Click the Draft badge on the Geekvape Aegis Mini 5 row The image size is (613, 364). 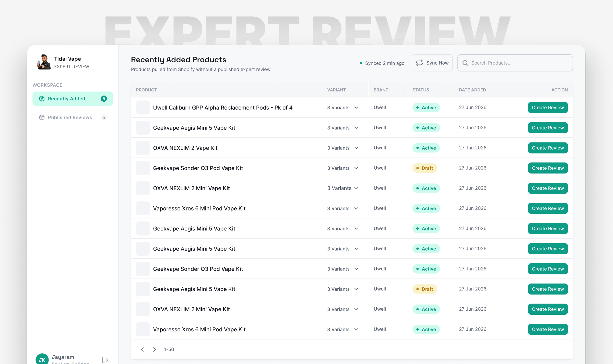point(425,289)
